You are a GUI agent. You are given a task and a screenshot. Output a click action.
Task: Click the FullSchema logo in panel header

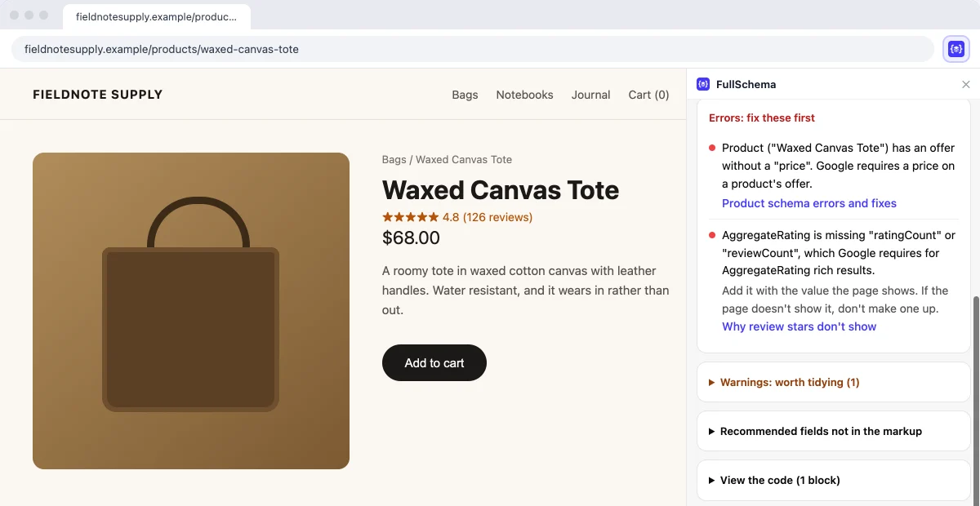click(x=703, y=84)
